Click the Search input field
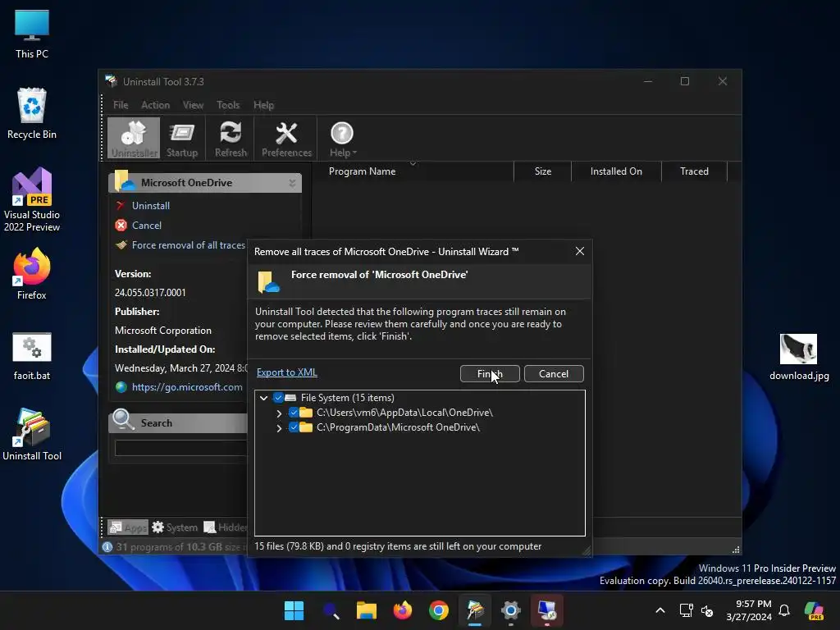This screenshot has width=840, height=630. tap(181, 448)
